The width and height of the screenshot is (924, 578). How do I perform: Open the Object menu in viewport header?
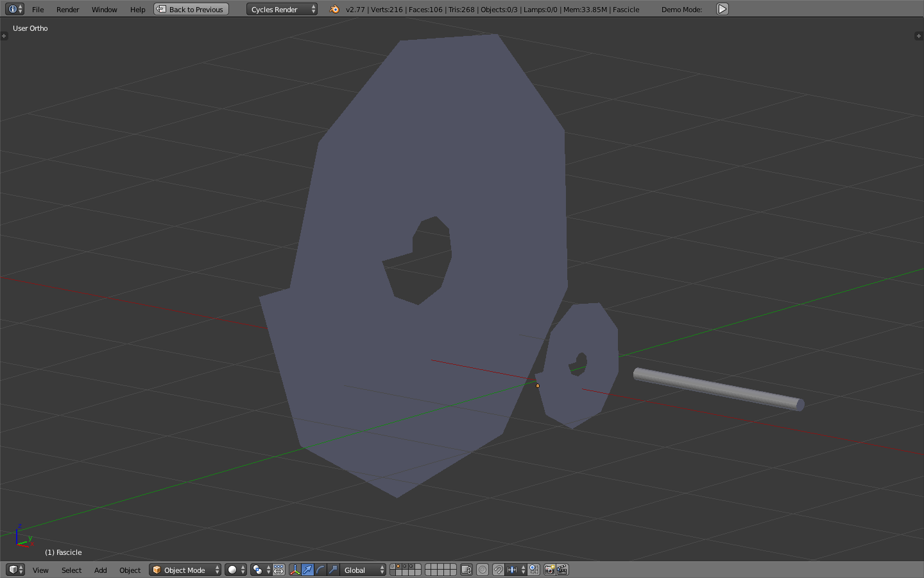(x=130, y=570)
